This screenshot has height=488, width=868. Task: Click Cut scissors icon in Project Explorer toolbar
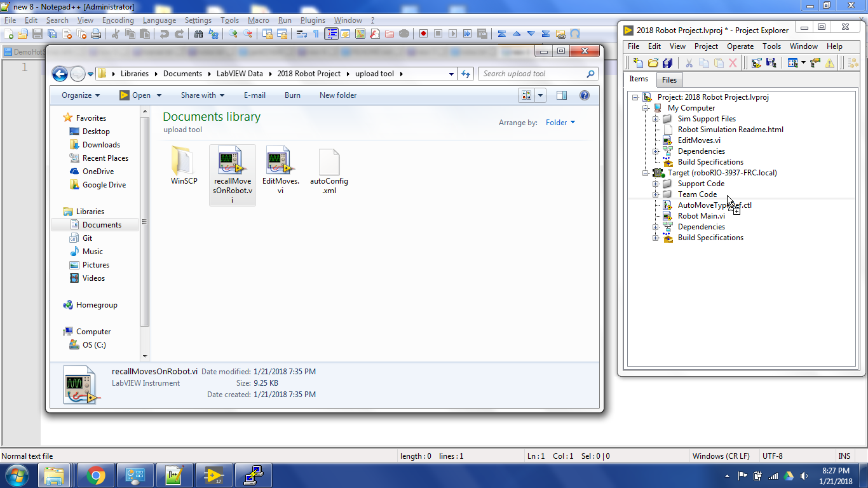point(689,63)
